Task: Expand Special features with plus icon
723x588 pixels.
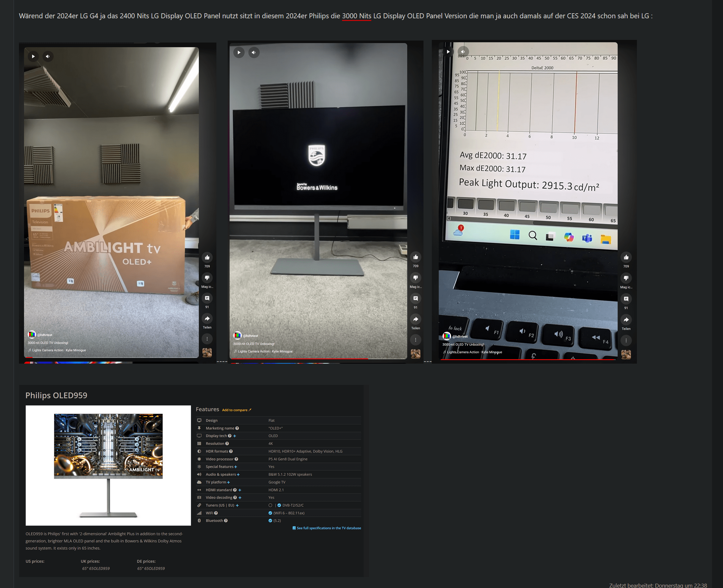Action: tap(236, 467)
